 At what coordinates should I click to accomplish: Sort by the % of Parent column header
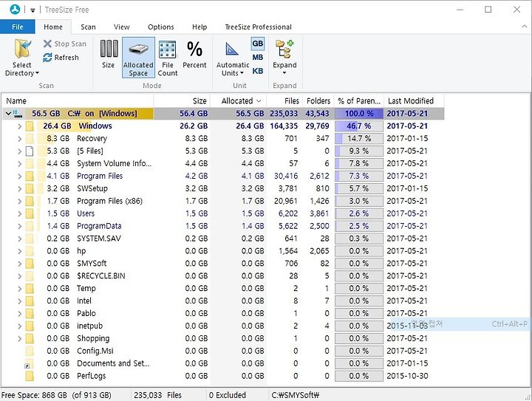coord(359,100)
